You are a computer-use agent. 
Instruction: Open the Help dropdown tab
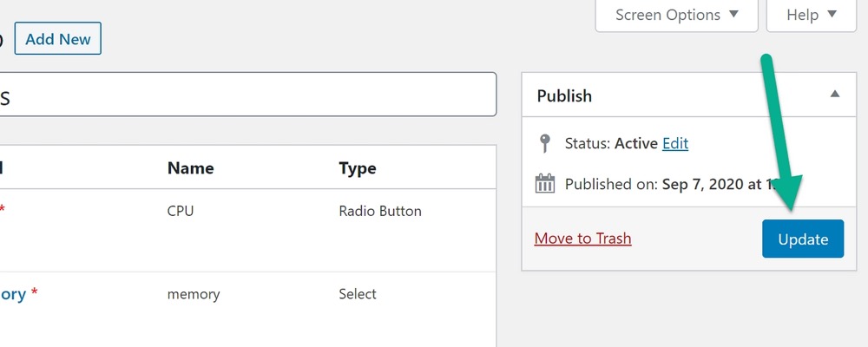click(x=811, y=15)
